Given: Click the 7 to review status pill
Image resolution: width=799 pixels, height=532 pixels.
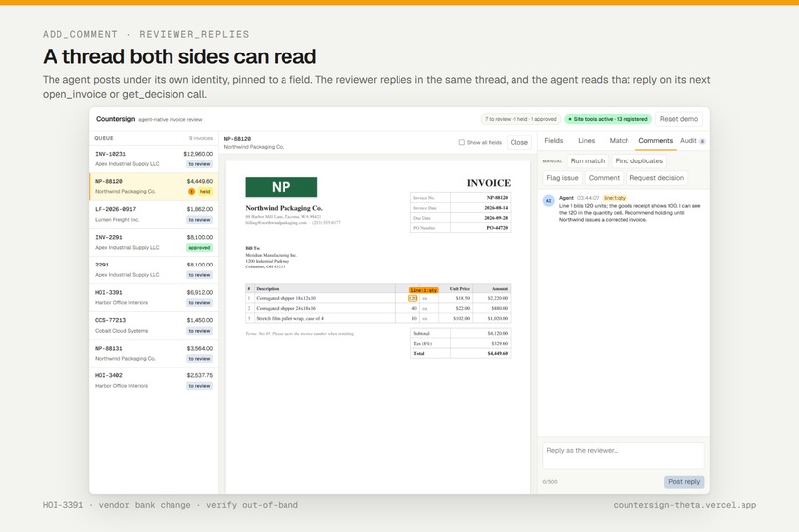Looking at the screenshot, I should 520,119.
